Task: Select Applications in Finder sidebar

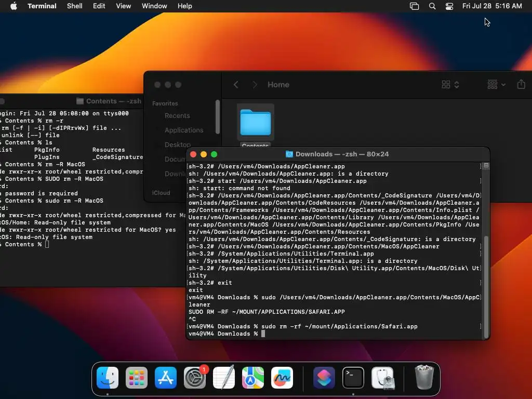Action: tap(184, 130)
